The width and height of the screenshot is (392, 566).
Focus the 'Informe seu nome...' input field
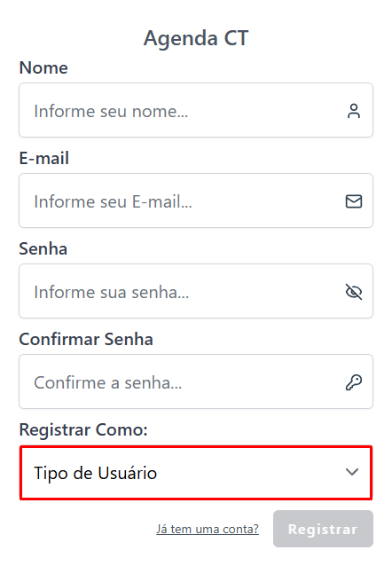(x=196, y=110)
